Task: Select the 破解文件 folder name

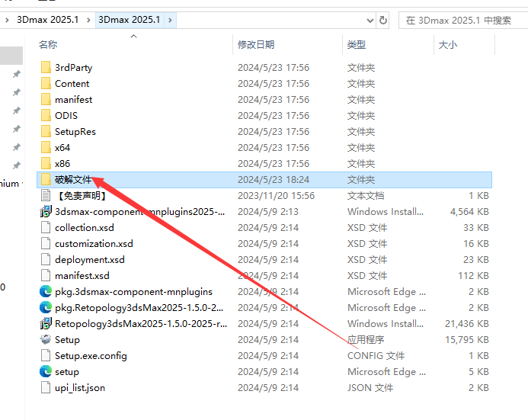Action: (x=73, y=180)
